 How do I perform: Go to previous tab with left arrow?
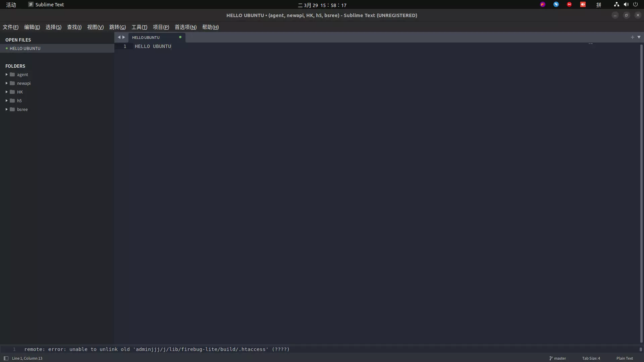[119, 37]
